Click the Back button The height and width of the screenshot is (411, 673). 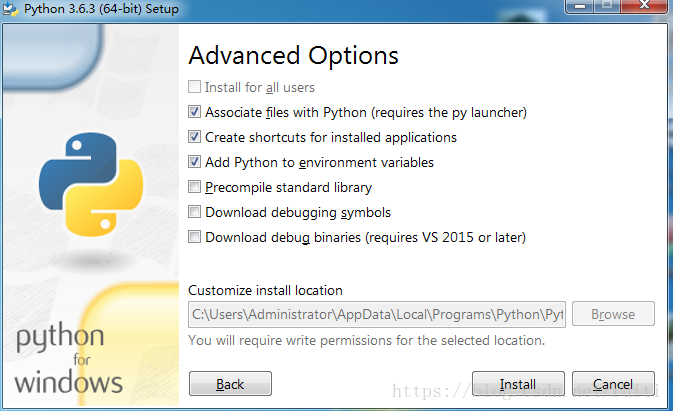click(230, 384)
